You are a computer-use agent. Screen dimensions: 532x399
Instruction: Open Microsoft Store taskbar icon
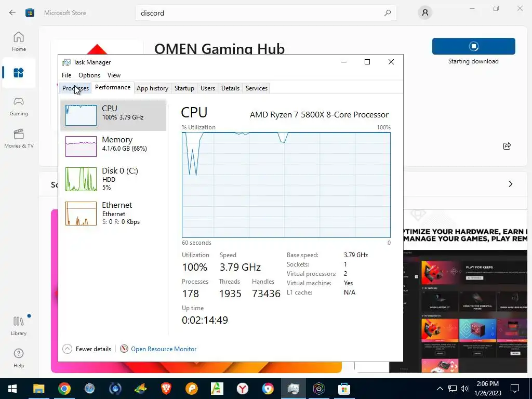coord(344,389)
